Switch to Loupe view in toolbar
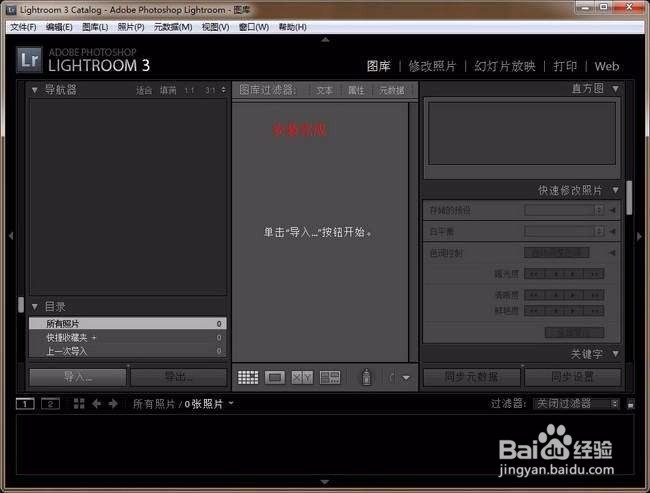 click(x=275, y=377)
